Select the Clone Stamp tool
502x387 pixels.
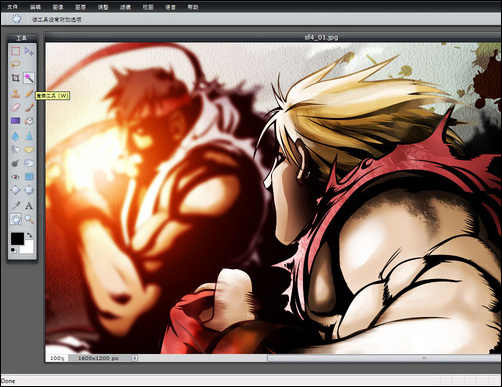(15, 94)
